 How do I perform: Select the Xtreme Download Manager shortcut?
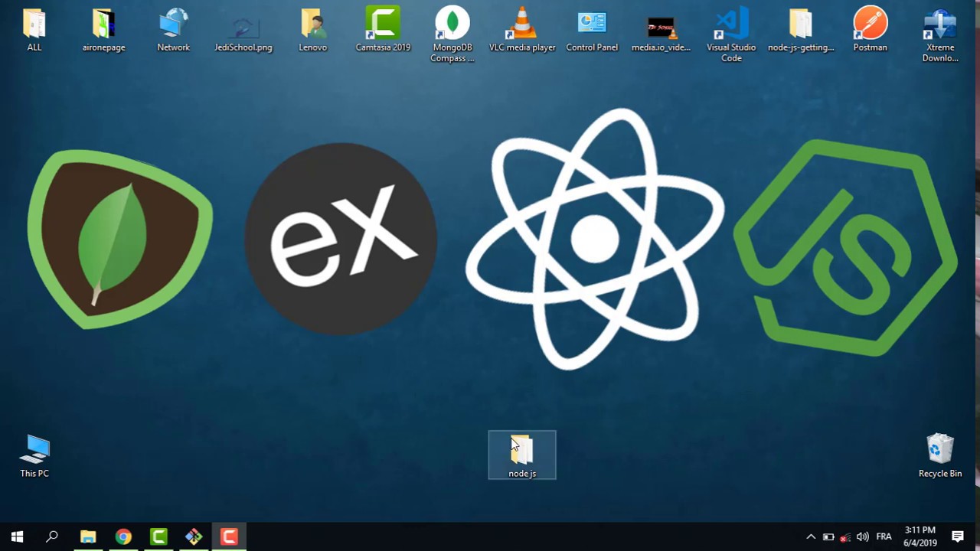tap(940, 34)
